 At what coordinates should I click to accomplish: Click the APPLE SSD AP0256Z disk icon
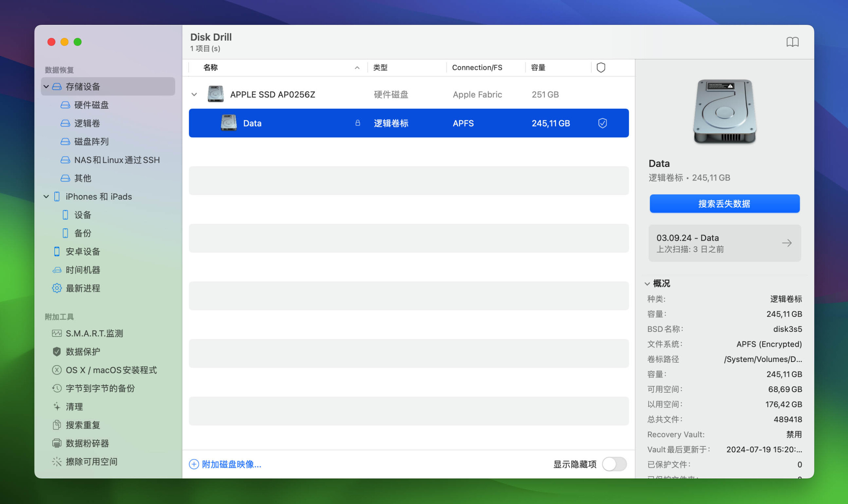(x=215, y=94)
